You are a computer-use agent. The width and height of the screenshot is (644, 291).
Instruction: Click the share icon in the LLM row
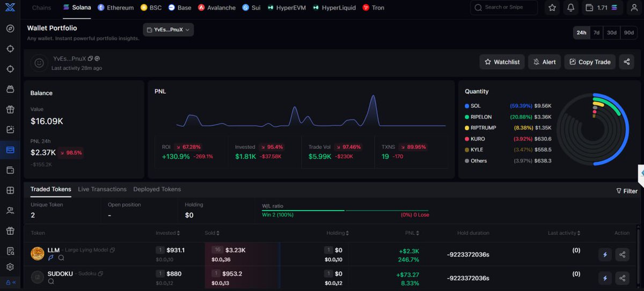623,255
